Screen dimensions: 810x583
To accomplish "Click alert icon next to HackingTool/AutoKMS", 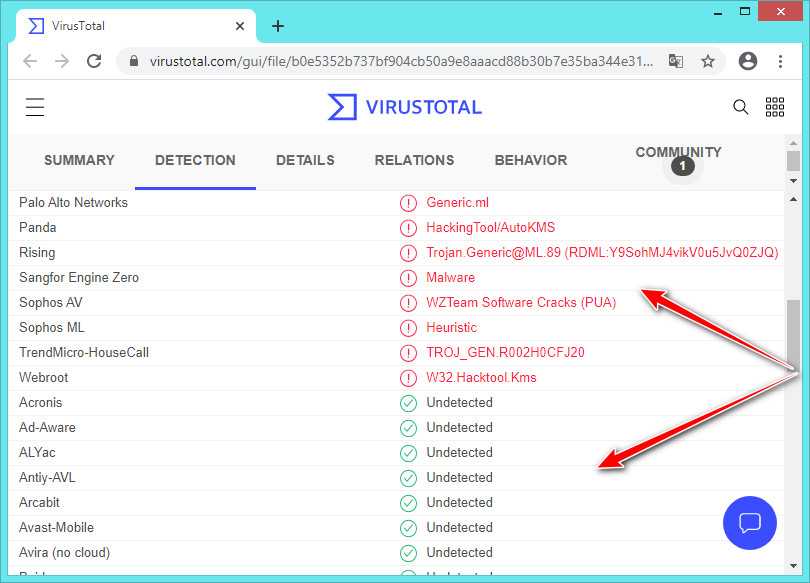I will coord(408,228).
